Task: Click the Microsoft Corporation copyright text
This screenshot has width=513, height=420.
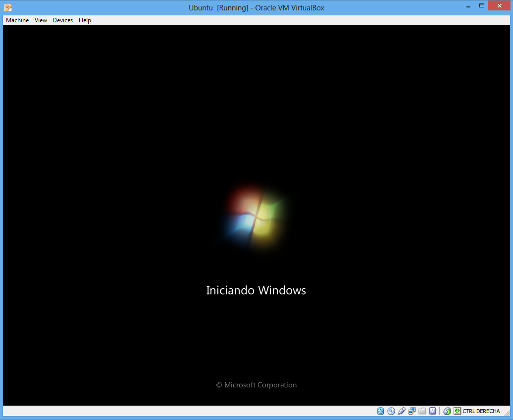Action: coord(256,385)
